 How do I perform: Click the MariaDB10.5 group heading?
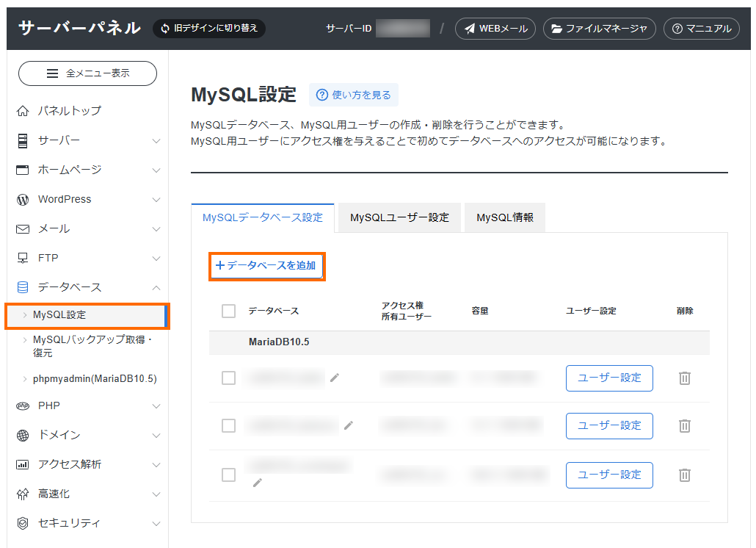pos(279,342)
